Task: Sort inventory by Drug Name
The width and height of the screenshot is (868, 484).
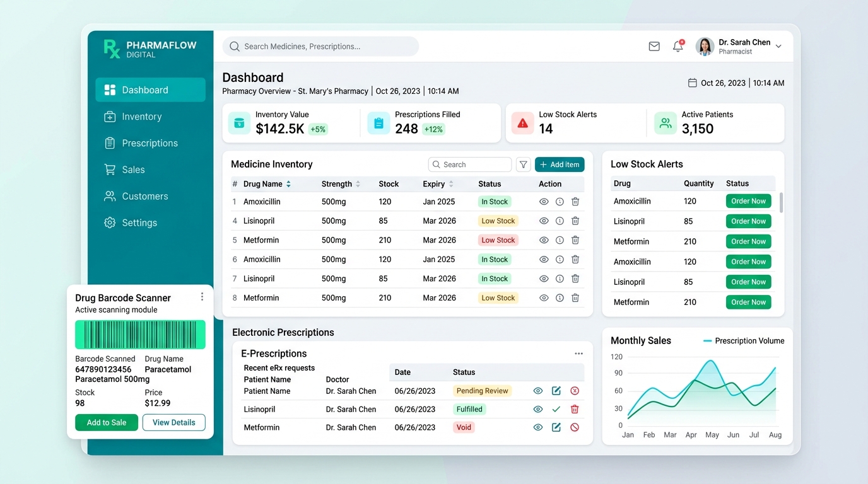Action: tap(288, 184)
